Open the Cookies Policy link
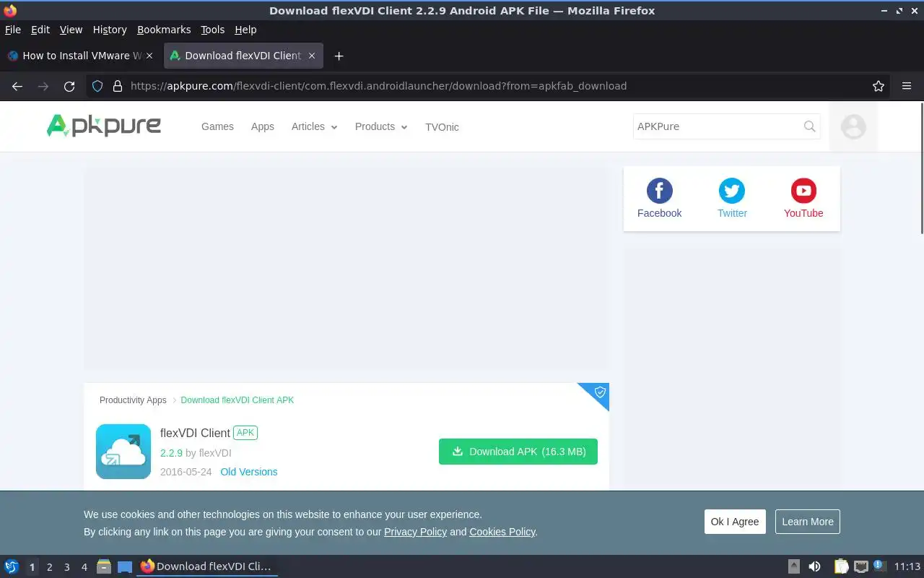 click(502, 532)
